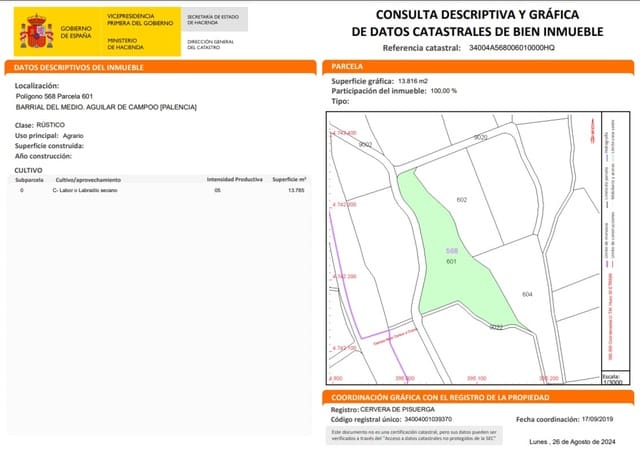
Task: Click parcel 602 on the map
Action: click(462, 200)
